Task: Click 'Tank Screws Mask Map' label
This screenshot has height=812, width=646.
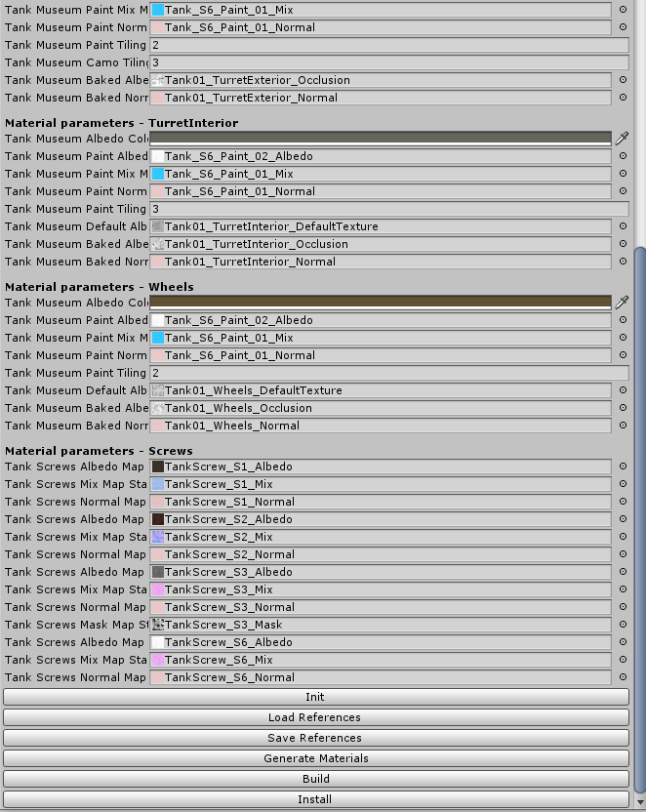Action: 77,625
